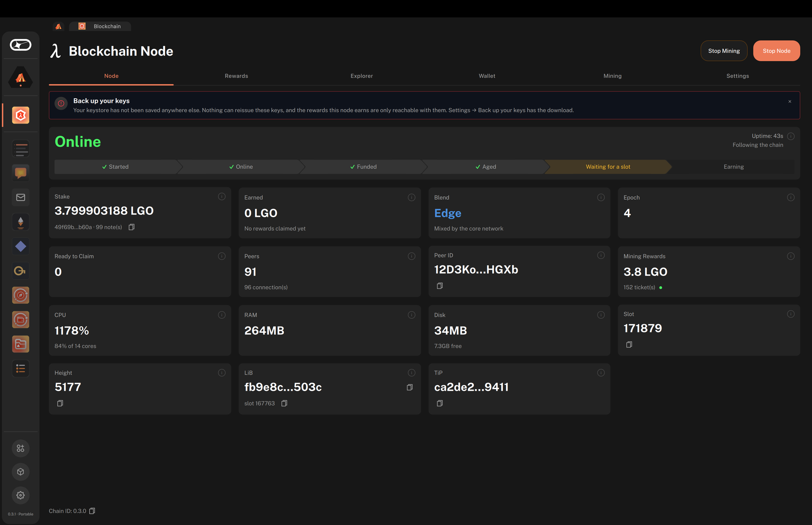This screenshot has width=812, height=525.
Task: Switch to the Wallet tab
Action: 487,76
